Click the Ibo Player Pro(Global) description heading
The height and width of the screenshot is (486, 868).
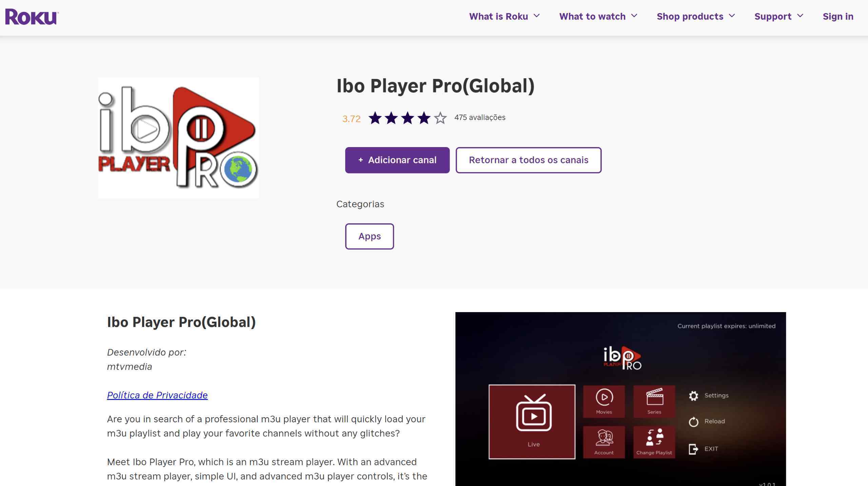(181, 322)
